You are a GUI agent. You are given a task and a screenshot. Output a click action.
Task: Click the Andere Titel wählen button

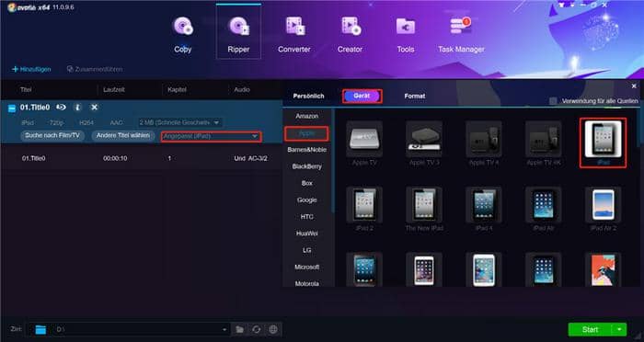(x=122, y=135)
